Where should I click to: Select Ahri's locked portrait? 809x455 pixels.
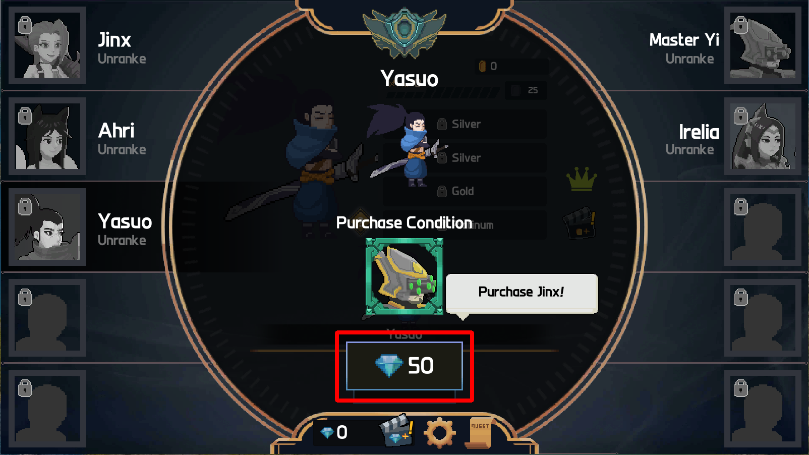coord(47,136)
